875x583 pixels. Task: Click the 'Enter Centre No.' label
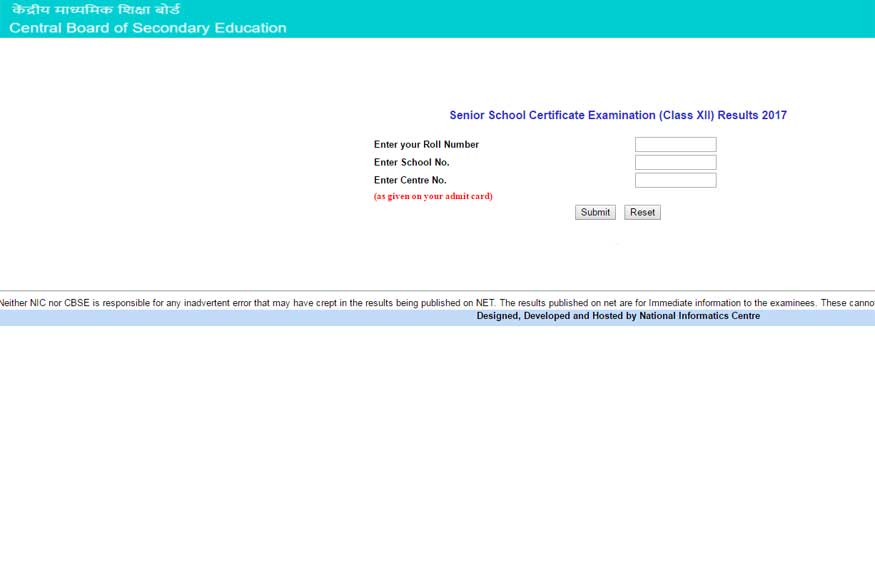pos(410,181)
